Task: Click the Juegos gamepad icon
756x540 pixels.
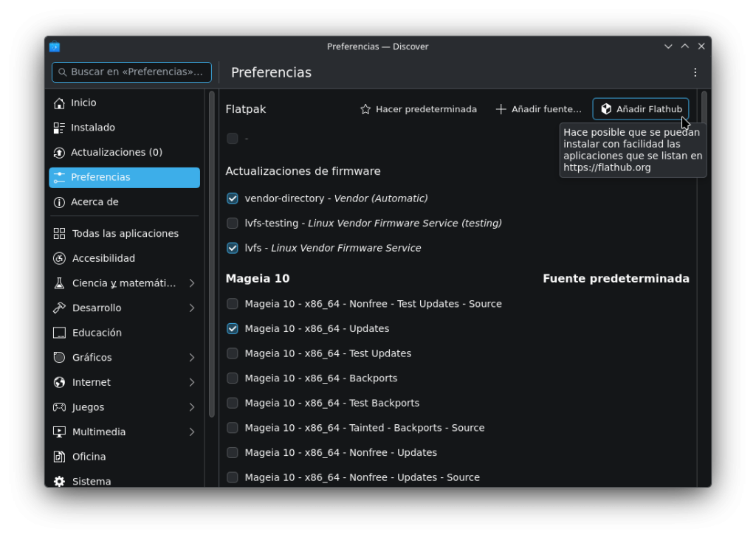Action: pyautogui.click(x=59, y=407)
